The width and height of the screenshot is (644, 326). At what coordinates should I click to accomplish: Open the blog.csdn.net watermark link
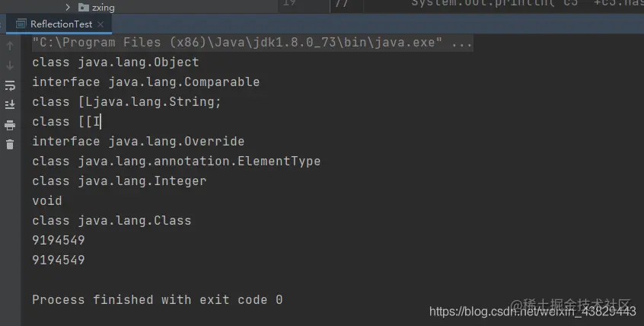[x=532, y=312]
